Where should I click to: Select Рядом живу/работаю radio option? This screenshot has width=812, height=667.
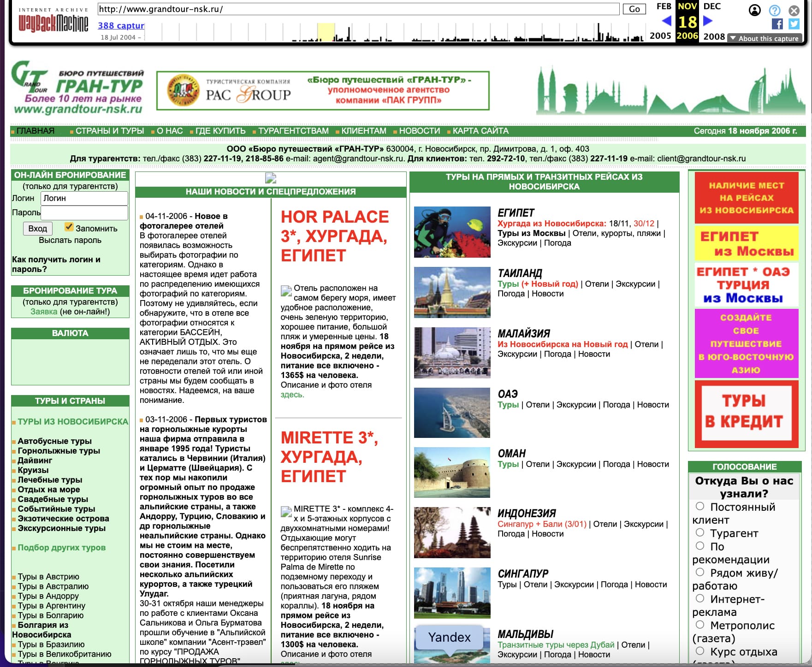pos(700,572)
